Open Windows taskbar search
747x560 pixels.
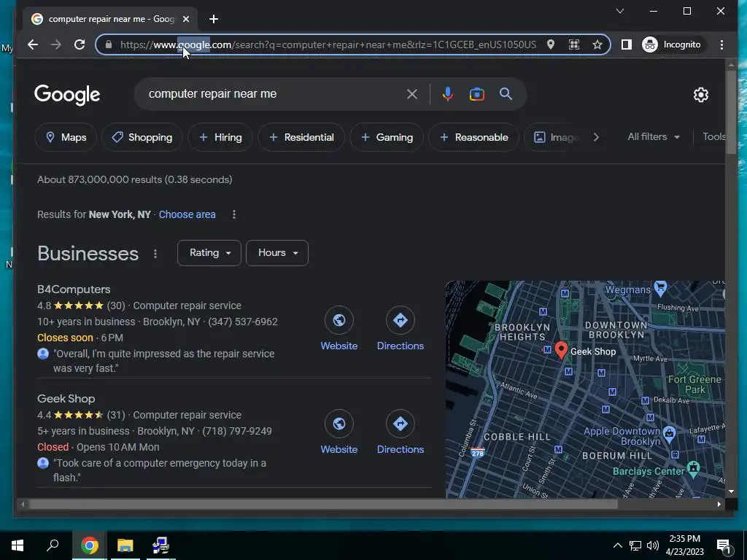[53, 545]
